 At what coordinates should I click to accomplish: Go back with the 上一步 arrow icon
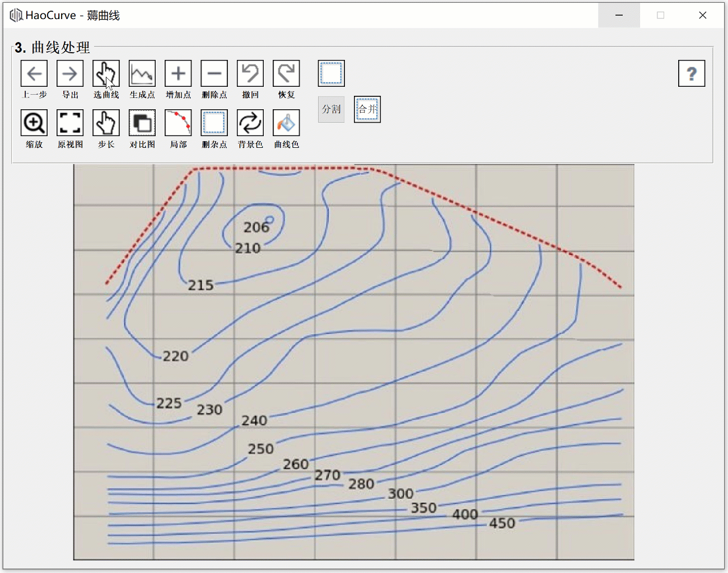tap(34, 73)
